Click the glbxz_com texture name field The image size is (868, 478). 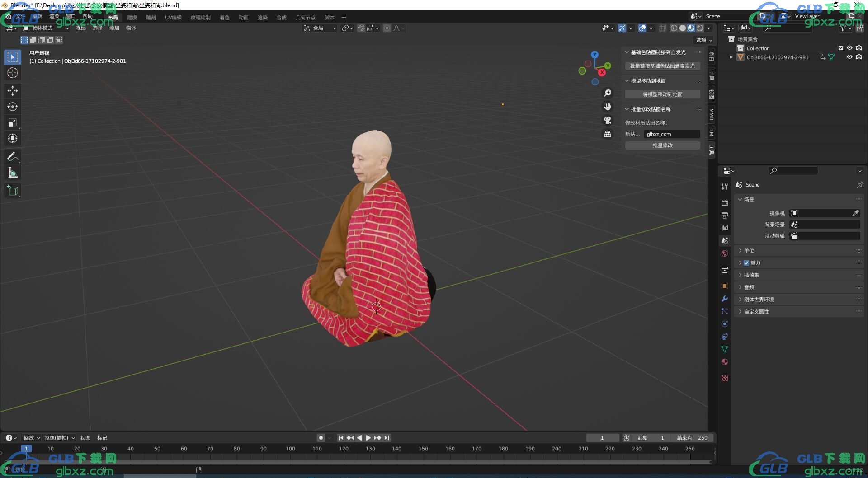(x=671, y=134)
